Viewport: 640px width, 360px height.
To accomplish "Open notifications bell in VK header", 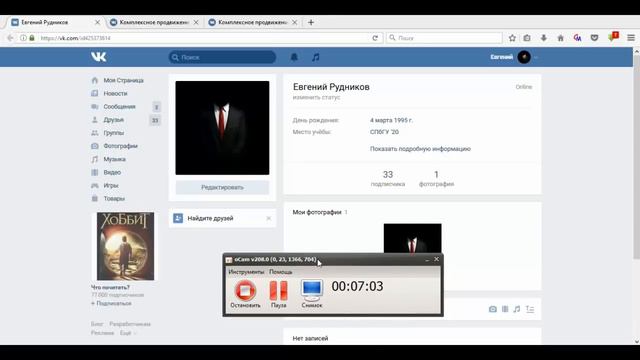I will pos(294,57).
